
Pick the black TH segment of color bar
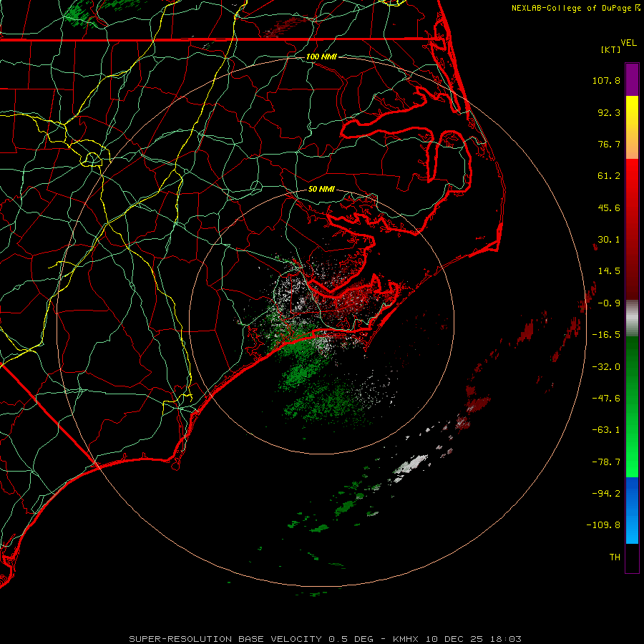click(x=632, y=558)
